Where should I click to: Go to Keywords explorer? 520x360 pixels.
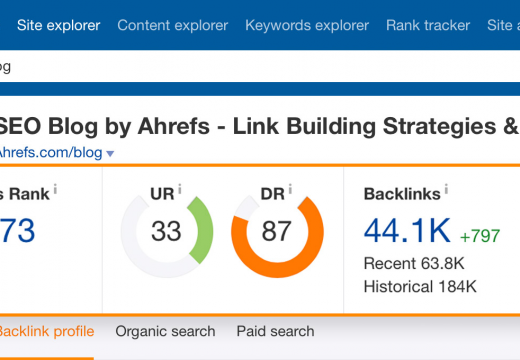[x=307, y=25]
